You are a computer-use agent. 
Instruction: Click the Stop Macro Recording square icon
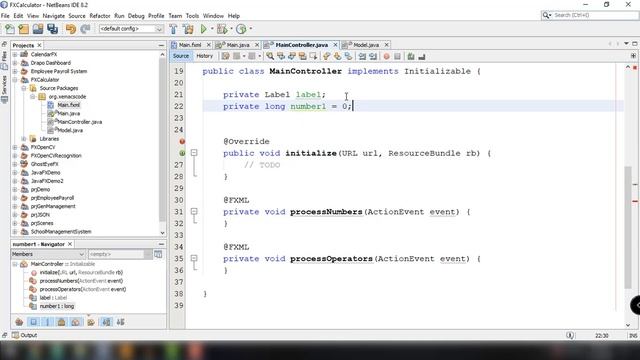(x=397, y=56)
